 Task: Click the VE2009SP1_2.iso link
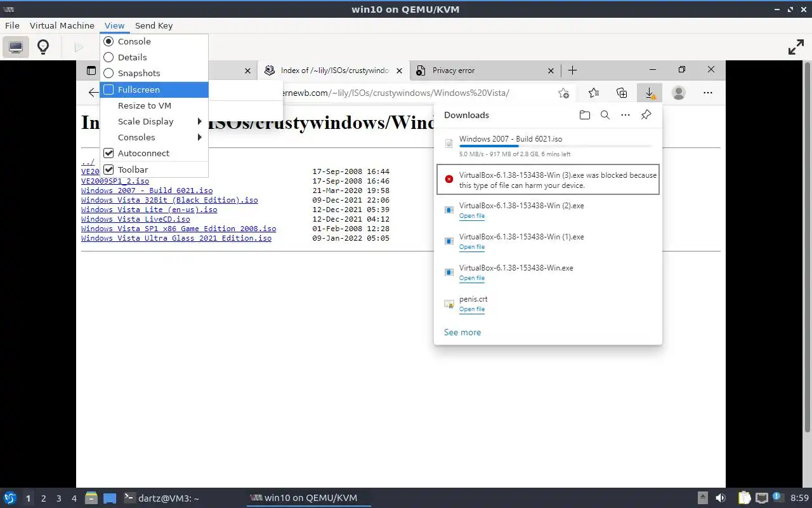[x=115, y=181]
